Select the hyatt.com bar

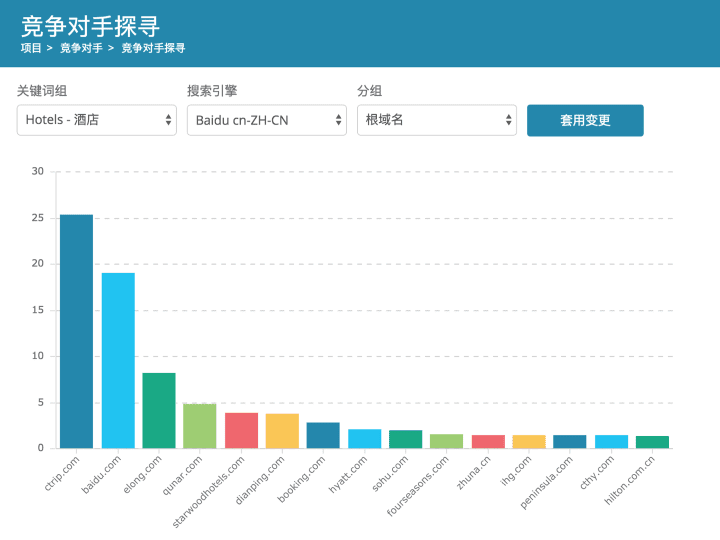tap(365, 439)
